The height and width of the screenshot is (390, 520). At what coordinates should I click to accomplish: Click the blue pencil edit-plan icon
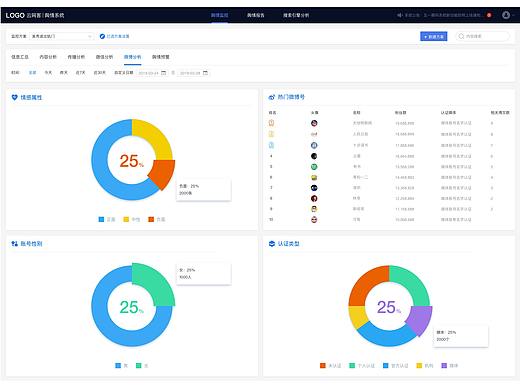[x=102, y=36]
